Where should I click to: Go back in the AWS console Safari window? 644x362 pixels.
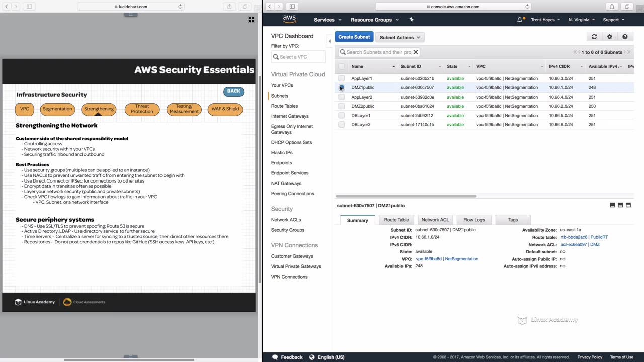click(270, 7)
